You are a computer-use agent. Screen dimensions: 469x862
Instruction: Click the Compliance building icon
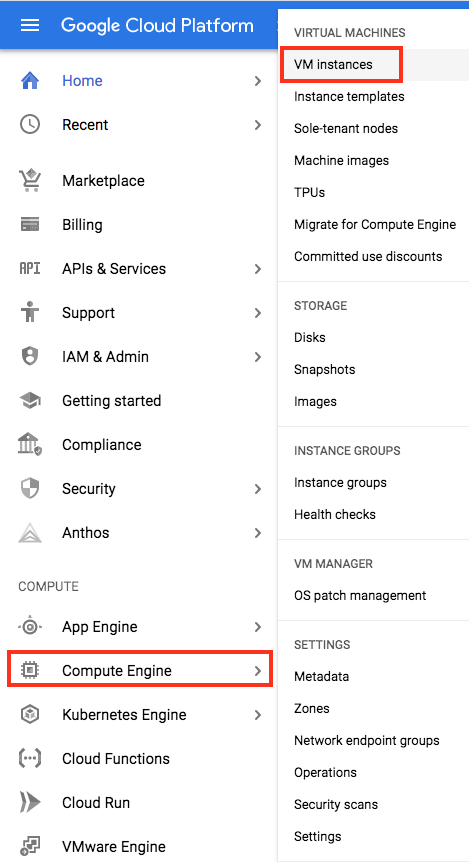[30, 444]
